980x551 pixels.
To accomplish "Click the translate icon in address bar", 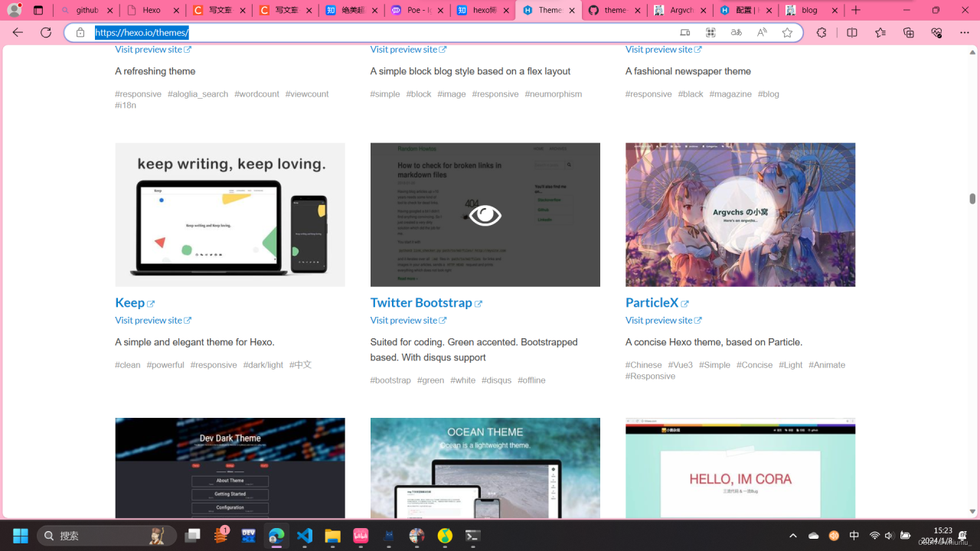I will (736, 32).
